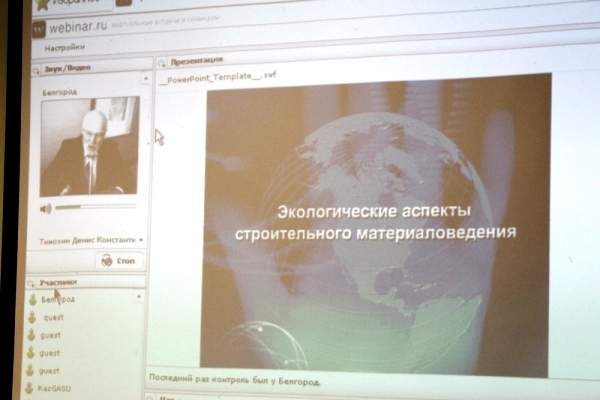The height and width of the screenshot is (400, 600).
Task: Select the Презентация panel header
Action: point(197,60)
